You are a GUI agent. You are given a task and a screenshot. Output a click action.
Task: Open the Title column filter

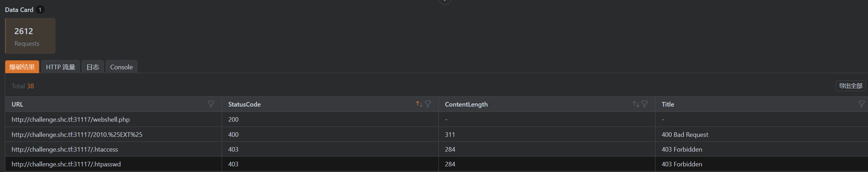pyautogui.click(x=861, y=104)
